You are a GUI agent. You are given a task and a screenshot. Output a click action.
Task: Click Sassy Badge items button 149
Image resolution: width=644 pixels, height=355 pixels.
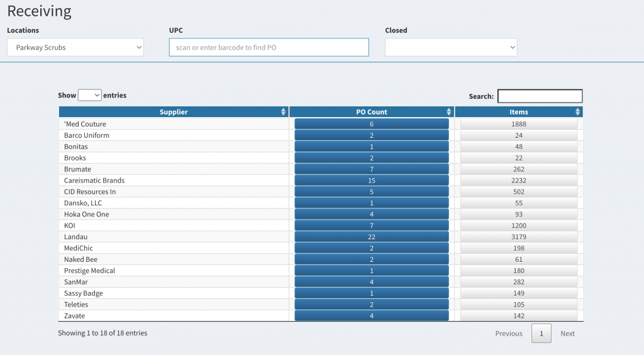(519, 293)
